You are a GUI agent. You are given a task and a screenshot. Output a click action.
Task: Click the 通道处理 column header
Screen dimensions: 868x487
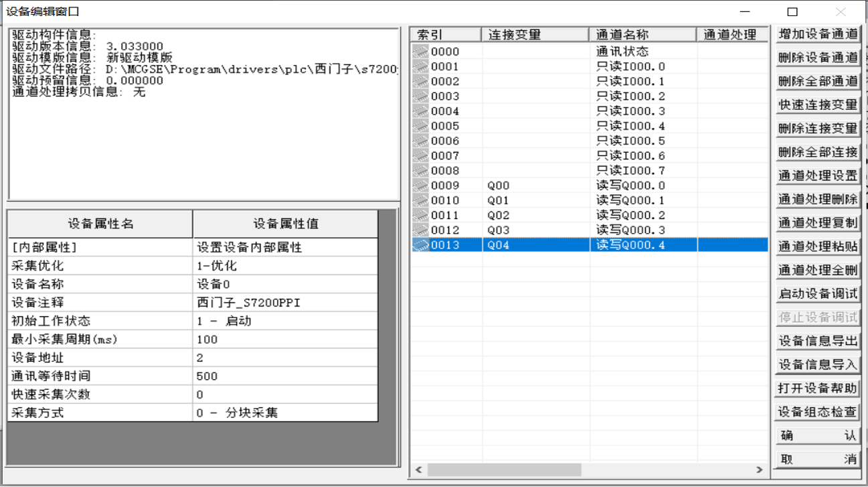point(732,35)
